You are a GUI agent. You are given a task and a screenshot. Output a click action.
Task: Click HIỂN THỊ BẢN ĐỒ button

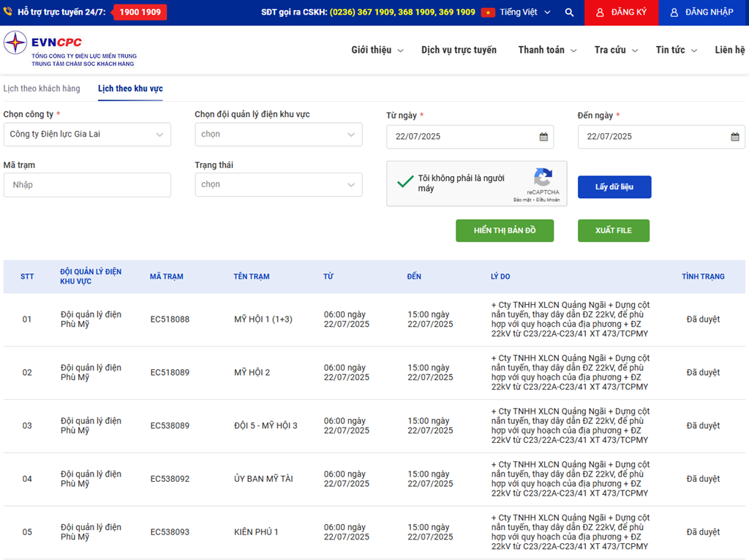(x=505, y=230)
